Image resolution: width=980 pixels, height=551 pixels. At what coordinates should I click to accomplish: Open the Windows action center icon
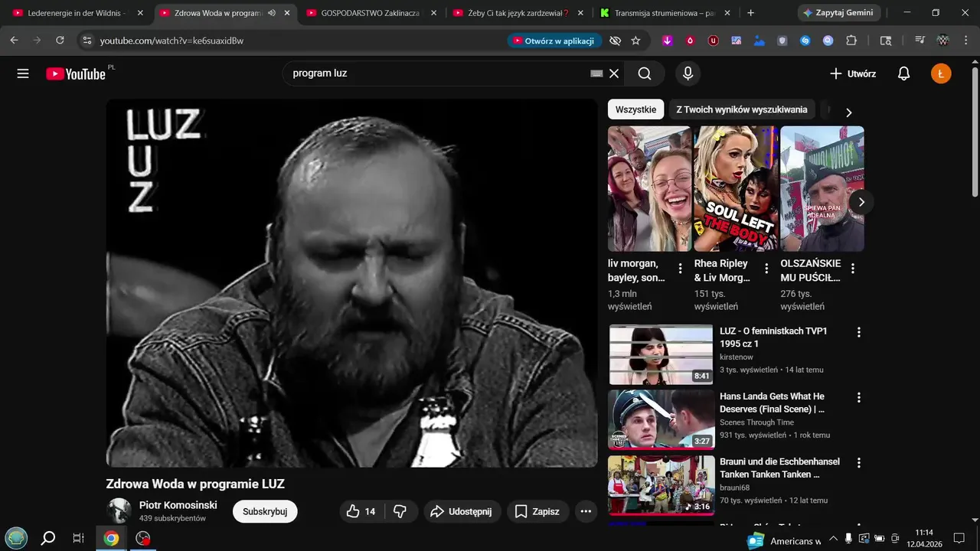(959, 538)
